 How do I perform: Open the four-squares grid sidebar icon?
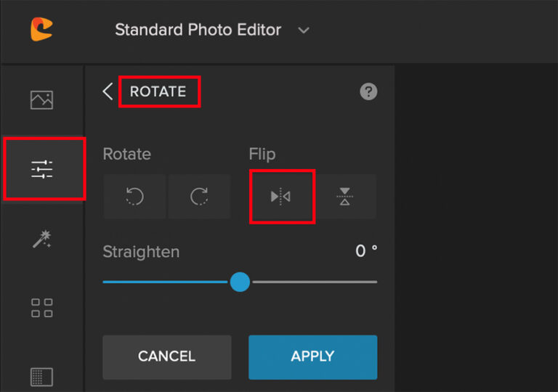click(41, 308)
